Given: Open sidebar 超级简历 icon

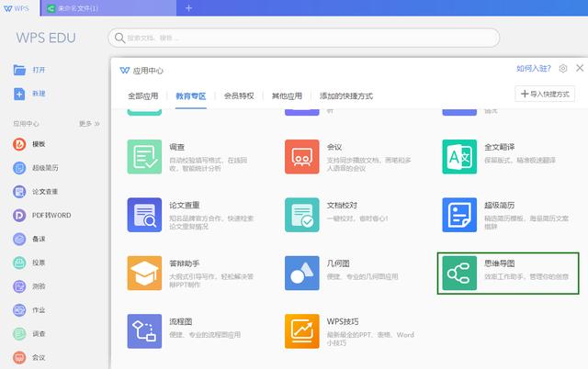Looking at the screenshot, I should tap(19, 168).
